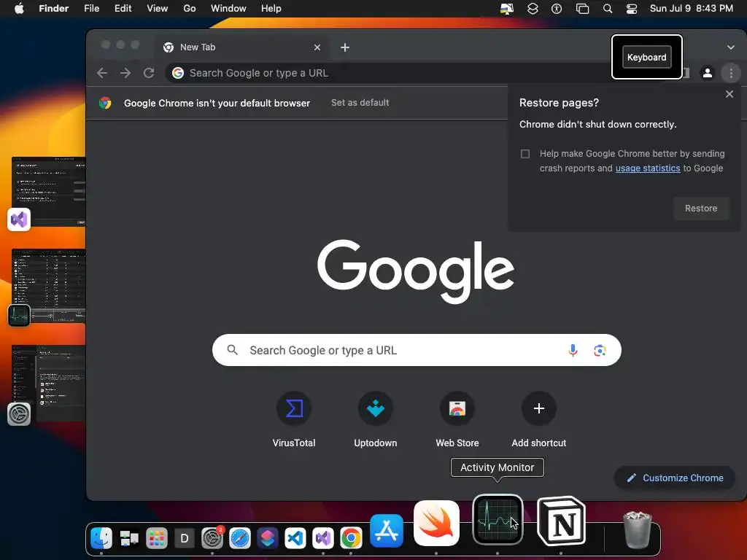The width and height of the screenshot is (747, 560).
Task: Open the File menu
Action: (x=91, y=8)
